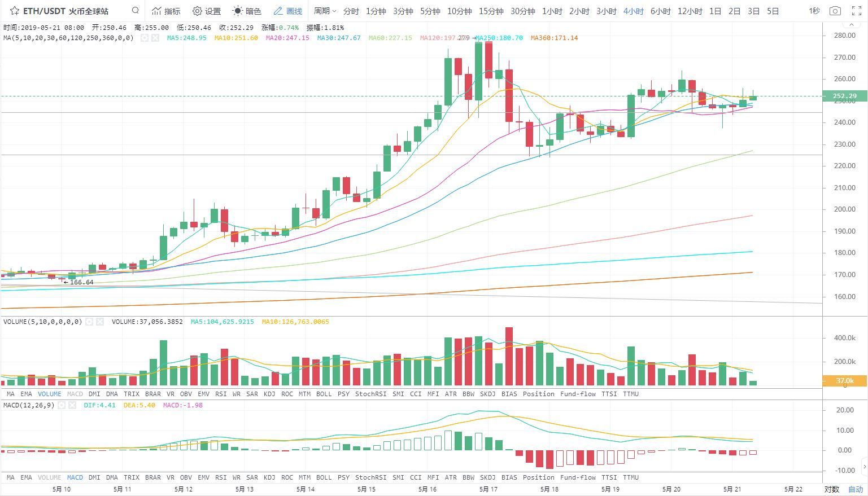Switch to 10分钟 interval

[x=459, y=11]
